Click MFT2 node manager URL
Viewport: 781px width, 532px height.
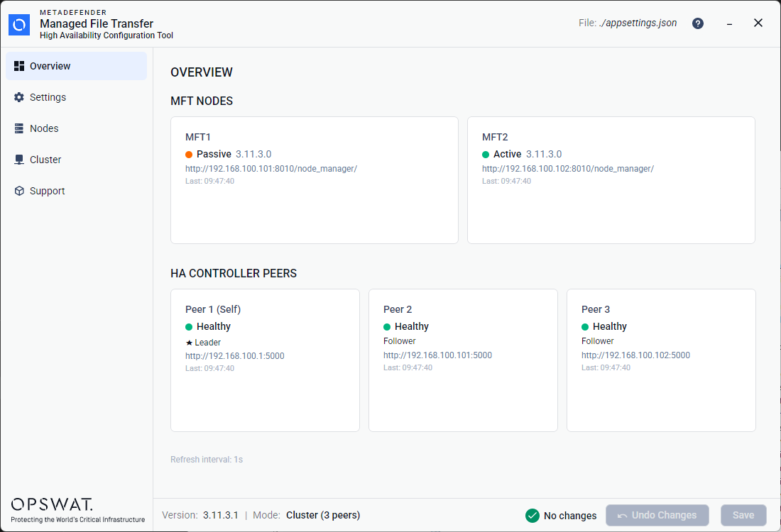tap(568, 169)
